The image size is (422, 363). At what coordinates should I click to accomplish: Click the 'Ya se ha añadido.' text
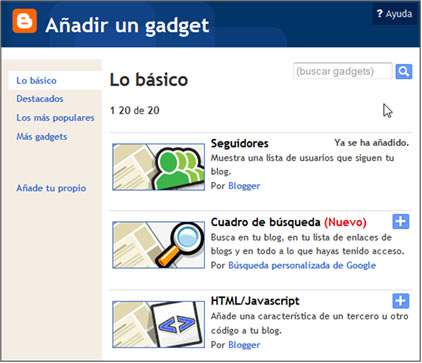tap(372, 143)
